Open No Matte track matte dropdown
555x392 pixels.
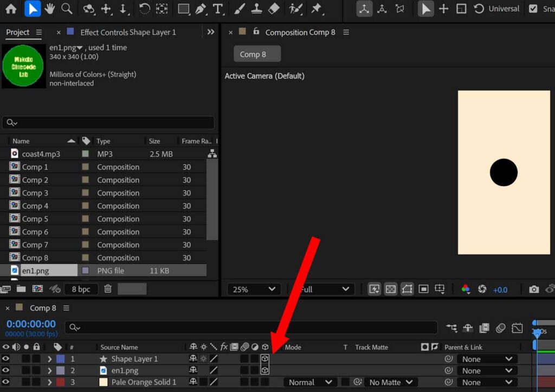point(390,382)
